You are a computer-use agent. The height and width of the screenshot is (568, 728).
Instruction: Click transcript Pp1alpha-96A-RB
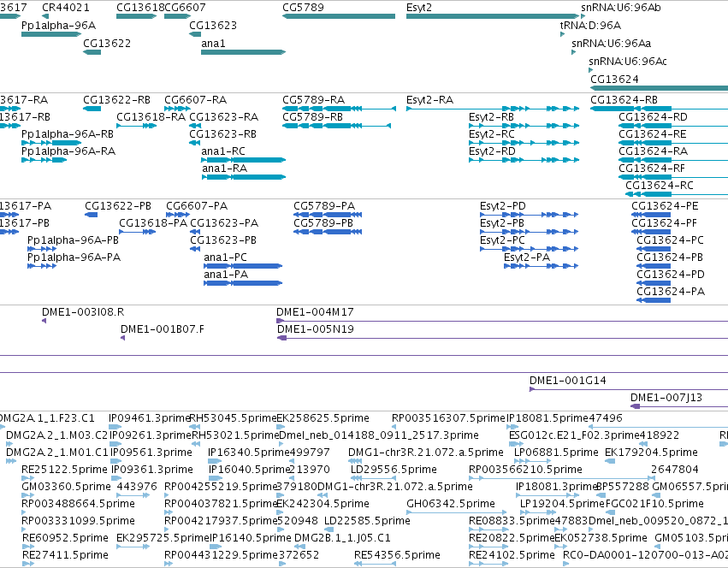tap(68, 134)
